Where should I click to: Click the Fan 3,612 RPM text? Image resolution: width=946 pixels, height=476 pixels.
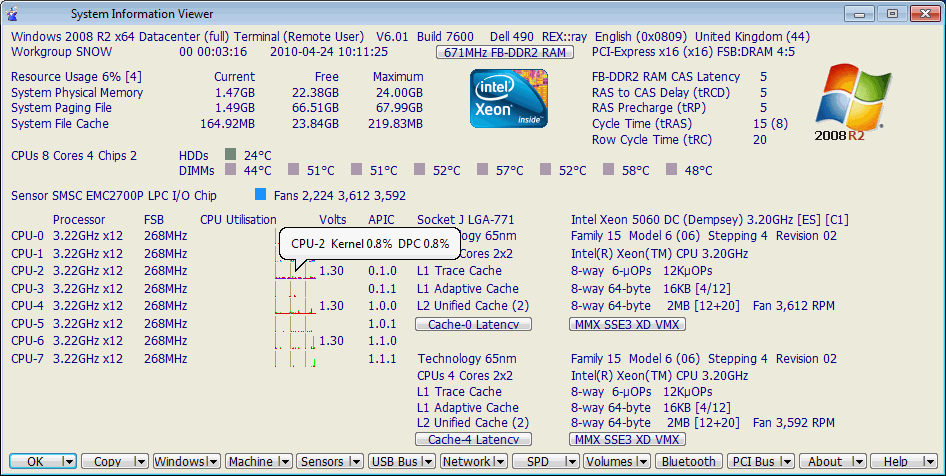click(794, 306)
